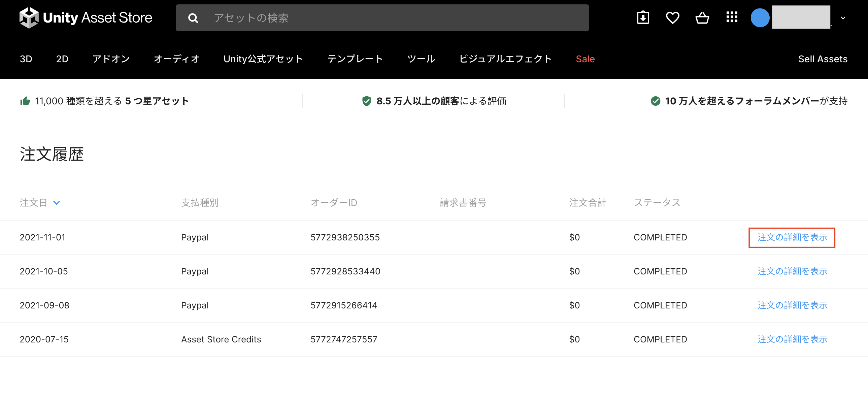
Task: Click the Unity Asset Store logo
Action: click(86, 18)
